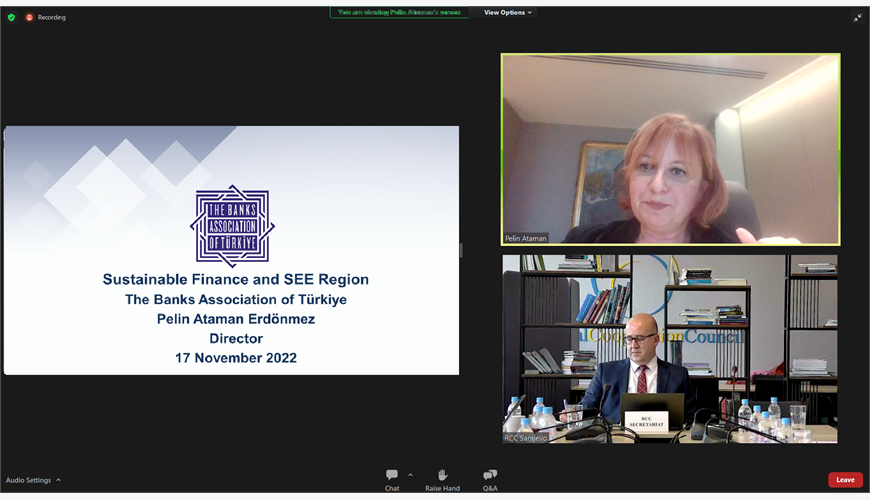Select the Pelin Ataman video thumbnail
The height and width of the screenshot is (500, 870).
tap(670, 149)
